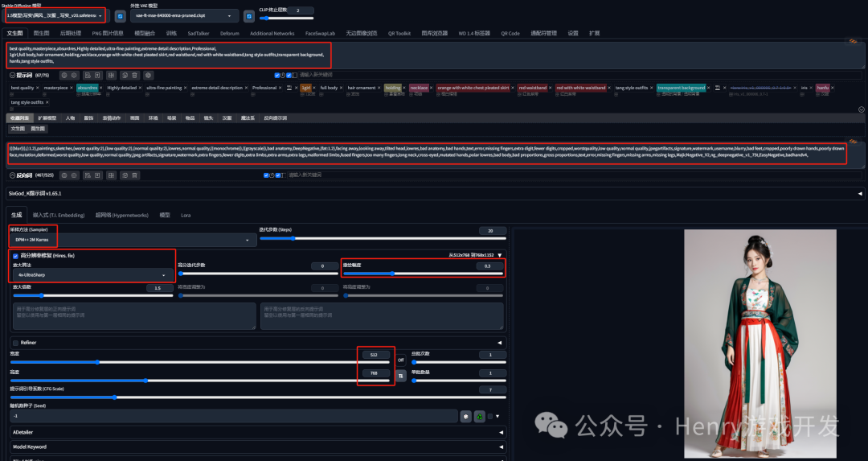Switch to the 图生图 main tab
Screen dimensions: 868x461
click(x=42, y=33)
